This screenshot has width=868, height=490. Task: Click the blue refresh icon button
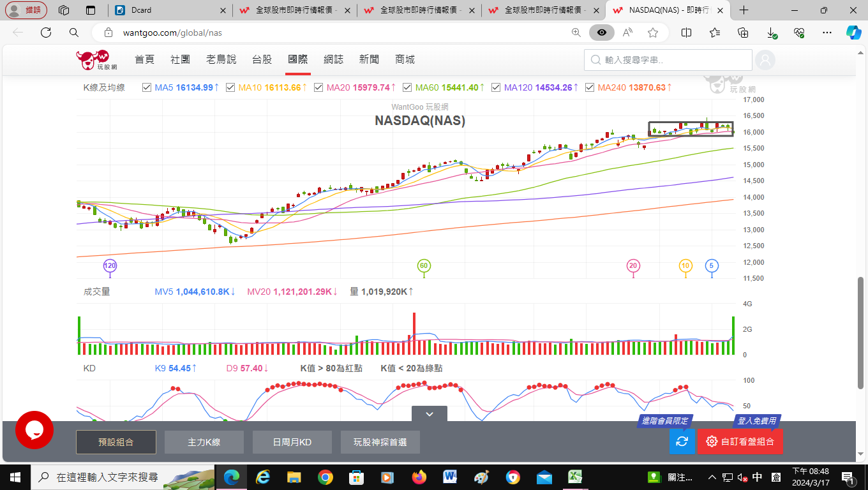click(x=682, y=441)
